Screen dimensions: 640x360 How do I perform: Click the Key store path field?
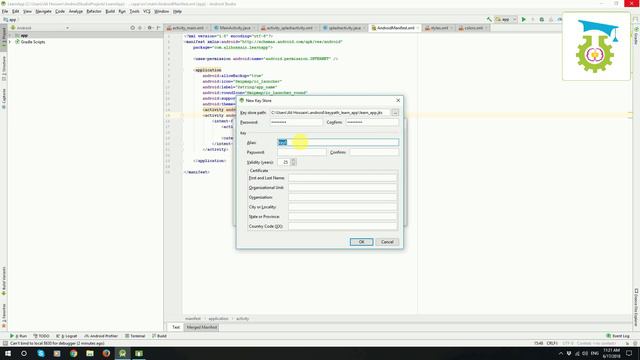coord(329,112)
